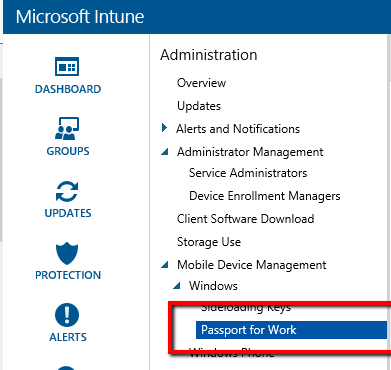Expand the Alerts and Notifications node
Image resolution: width=391 pixels, height=370 pixels.
[164, 128]
